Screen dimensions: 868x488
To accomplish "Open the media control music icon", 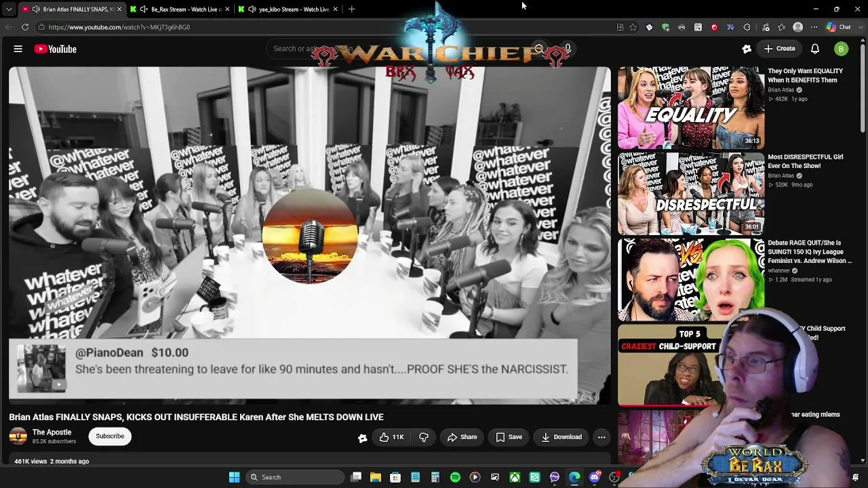I will click(x=766, y=27).
